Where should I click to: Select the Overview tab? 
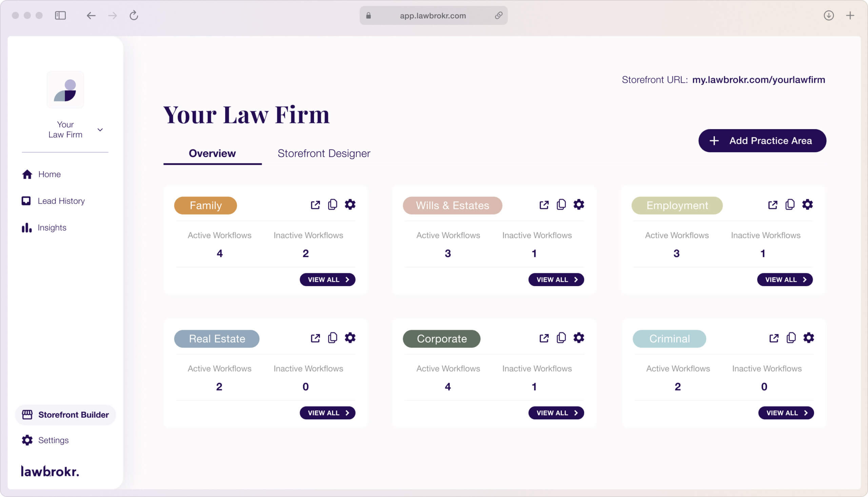tap(212, 153)
